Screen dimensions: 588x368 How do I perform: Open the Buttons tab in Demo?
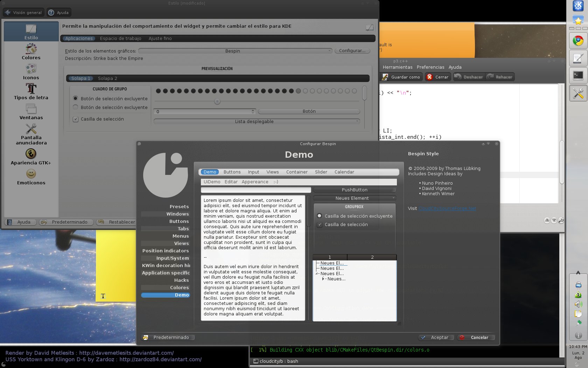pyautogui.click(x=232, y=172)
